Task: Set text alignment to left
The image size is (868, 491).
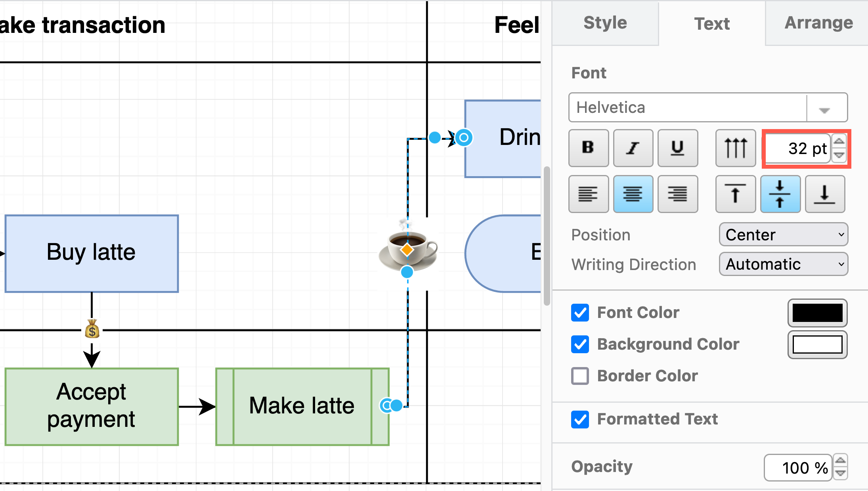Action: click(x=588, y=194)
